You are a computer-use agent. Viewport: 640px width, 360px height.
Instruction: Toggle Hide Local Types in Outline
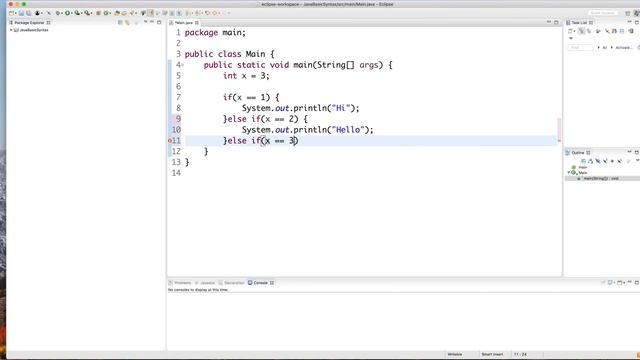pos(620,161)
